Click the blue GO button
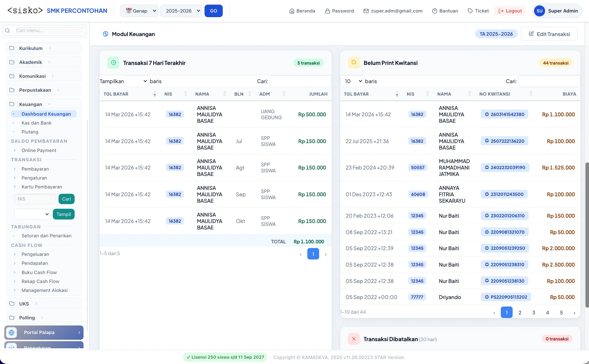Image resolution: width=589 pixels, height=364 pixels. [x=213, y=11]
